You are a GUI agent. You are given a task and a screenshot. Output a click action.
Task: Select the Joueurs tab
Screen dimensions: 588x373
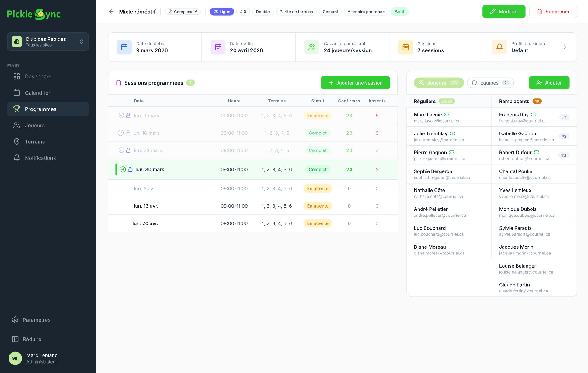(x=438, y=82)
